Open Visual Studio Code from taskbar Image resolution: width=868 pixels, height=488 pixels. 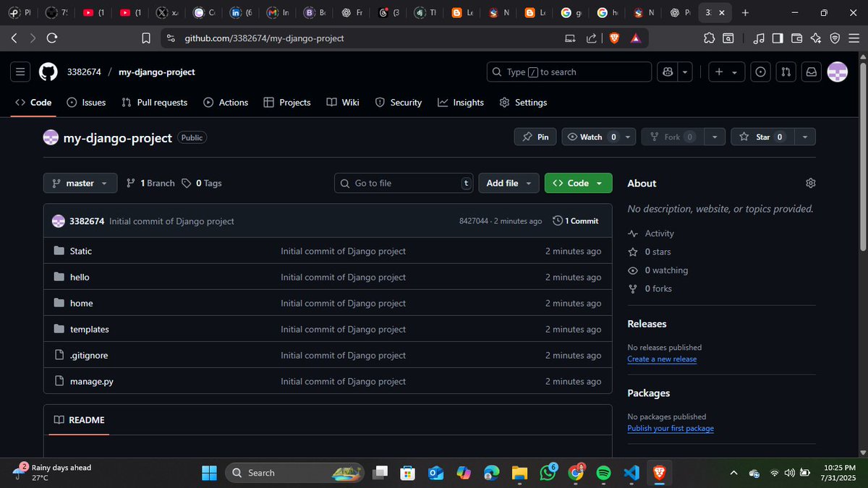(x=631, y=473)
